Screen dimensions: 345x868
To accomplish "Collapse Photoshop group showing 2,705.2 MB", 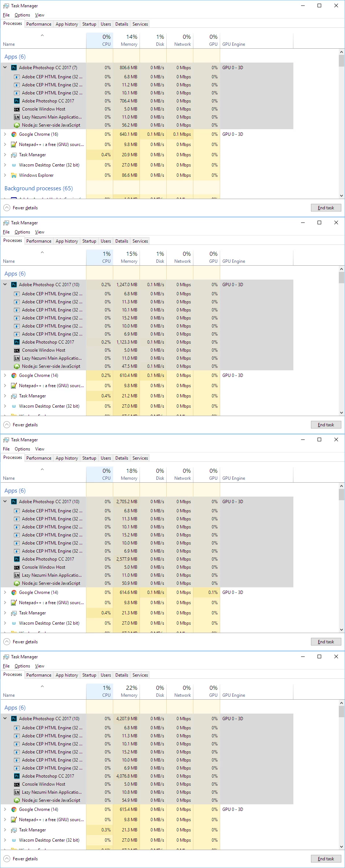I will (5, 502).
